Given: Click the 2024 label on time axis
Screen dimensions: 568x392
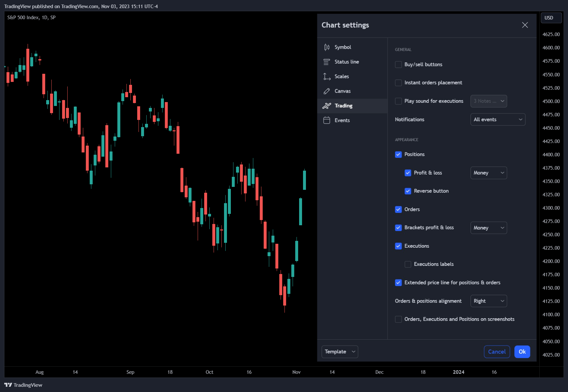Looking at the screenshot, I should 458,372.
